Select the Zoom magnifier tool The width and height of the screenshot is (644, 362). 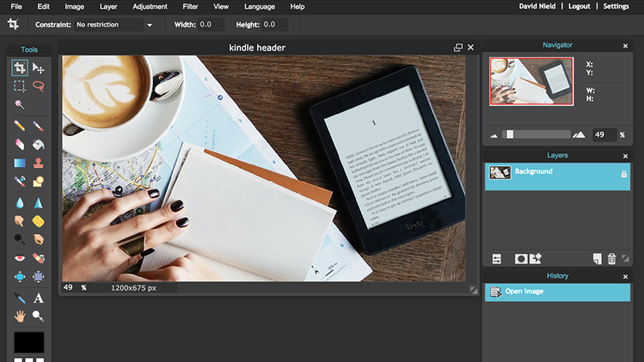tap(38, 315)
